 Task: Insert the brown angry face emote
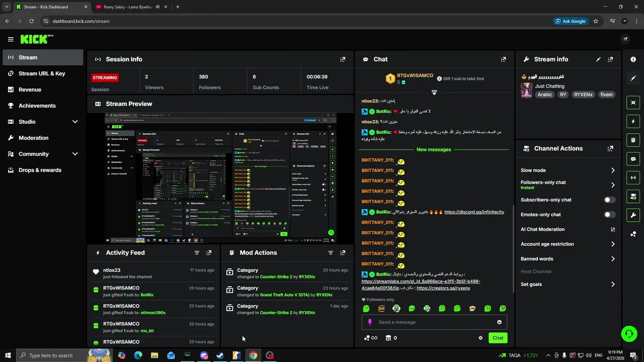click(381, 308)
